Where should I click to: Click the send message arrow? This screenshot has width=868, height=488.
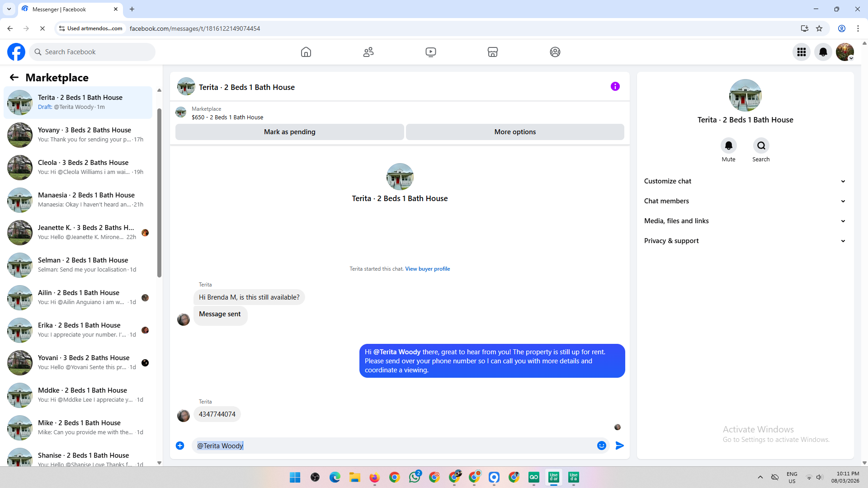click(620, 446)
